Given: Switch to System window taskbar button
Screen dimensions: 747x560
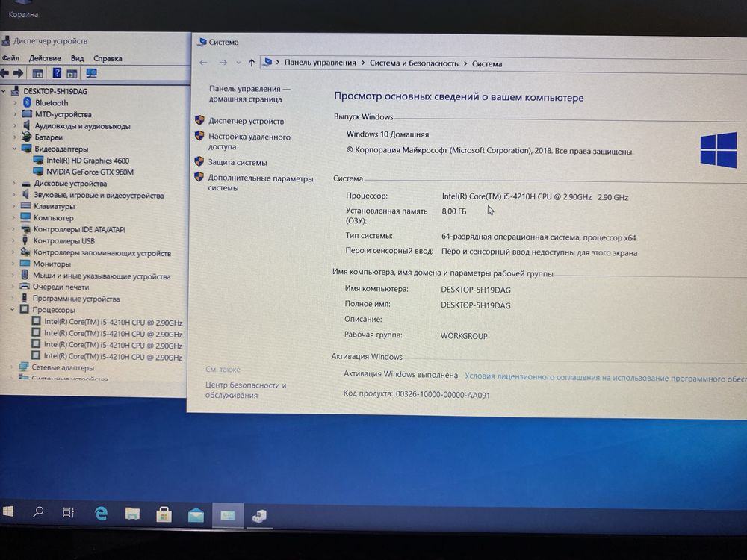Looking at the screenshot, I should [x=228, y=516].
